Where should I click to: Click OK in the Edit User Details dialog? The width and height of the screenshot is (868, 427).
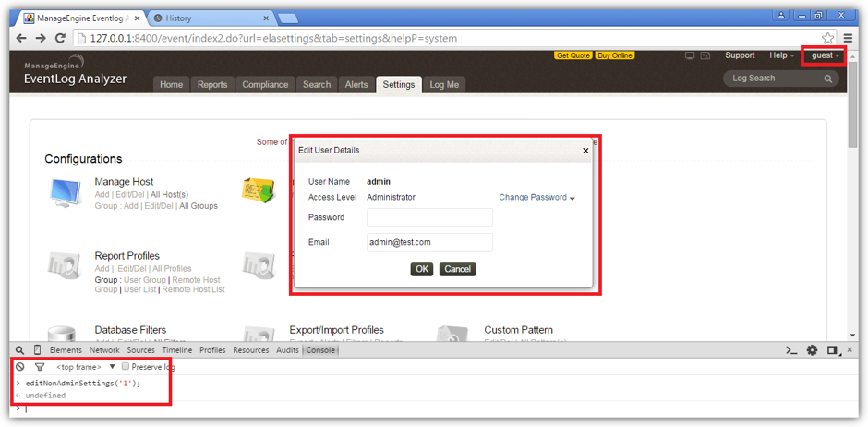422,269
